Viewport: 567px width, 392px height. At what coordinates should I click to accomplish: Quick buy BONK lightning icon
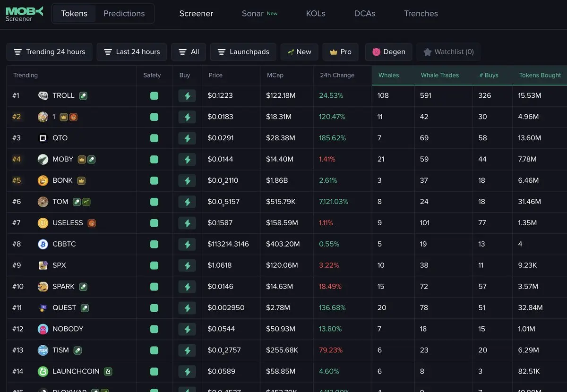point(187,181)
